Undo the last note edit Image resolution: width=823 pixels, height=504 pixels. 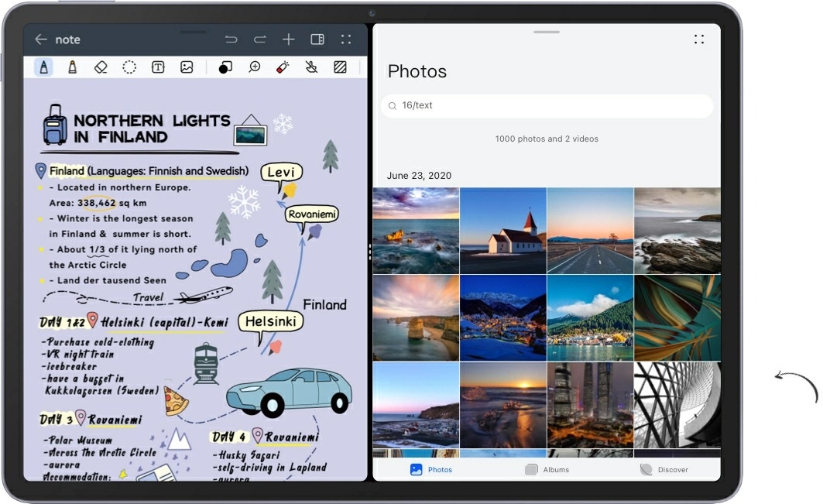coord(231,39)
